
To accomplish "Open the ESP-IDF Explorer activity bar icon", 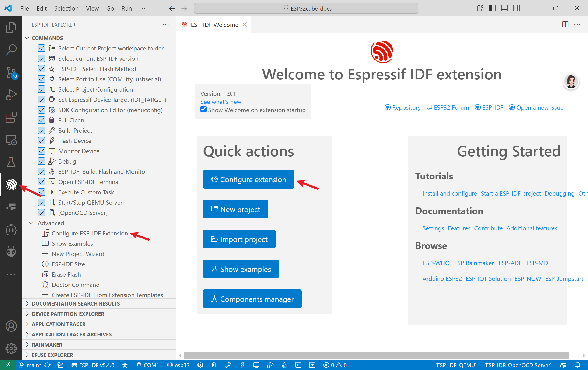I will 11,185.
